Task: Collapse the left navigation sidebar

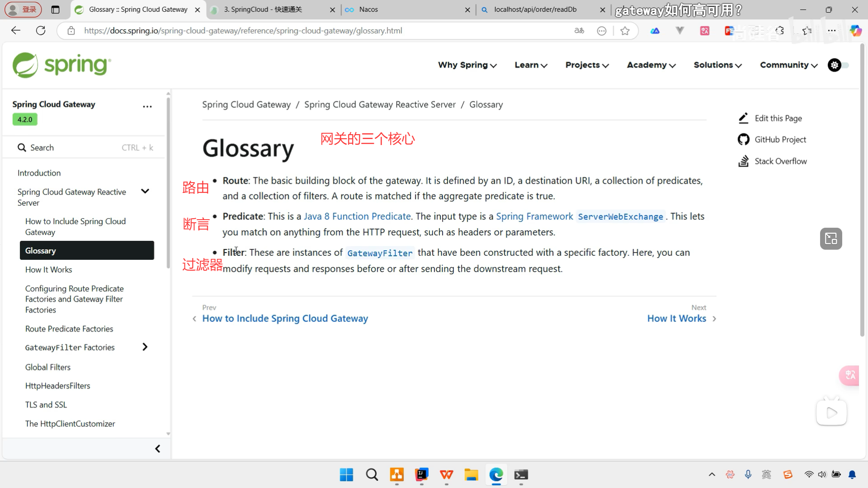Action: point(157,449)
